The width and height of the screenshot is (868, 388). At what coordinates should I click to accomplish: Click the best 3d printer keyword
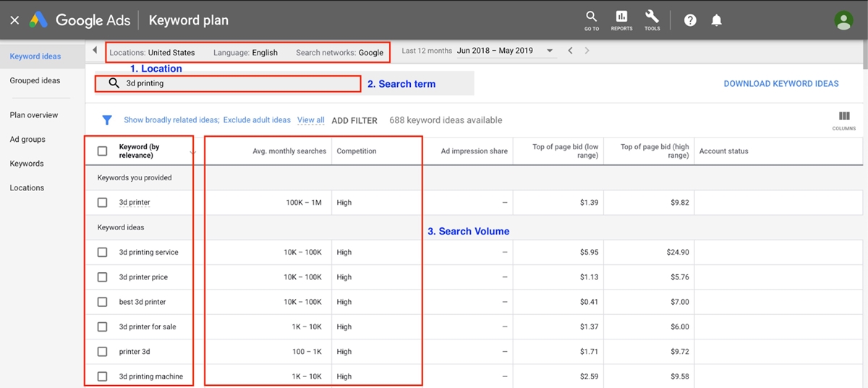(x=142, y=302)
